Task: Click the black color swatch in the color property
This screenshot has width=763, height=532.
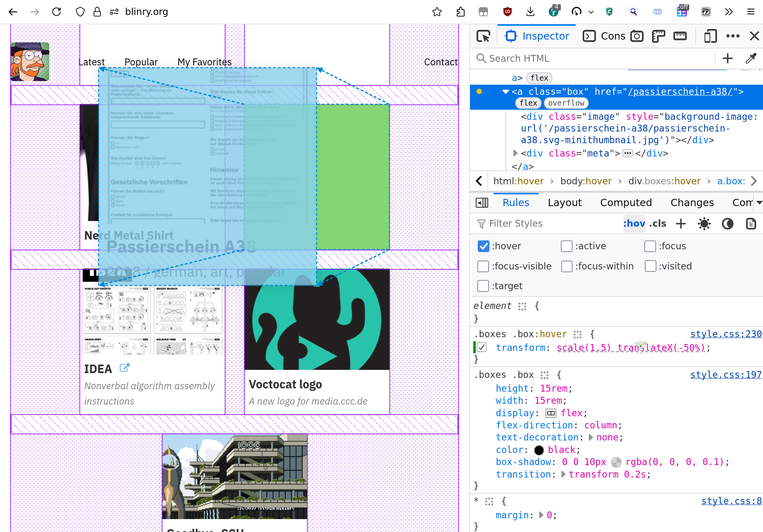Action: click(539, 450)
